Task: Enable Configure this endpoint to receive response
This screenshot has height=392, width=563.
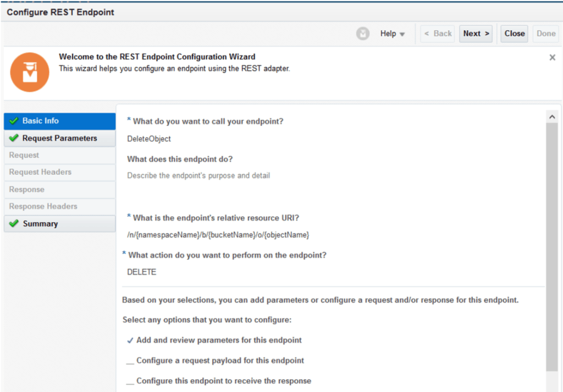Action: click(130, 381)
